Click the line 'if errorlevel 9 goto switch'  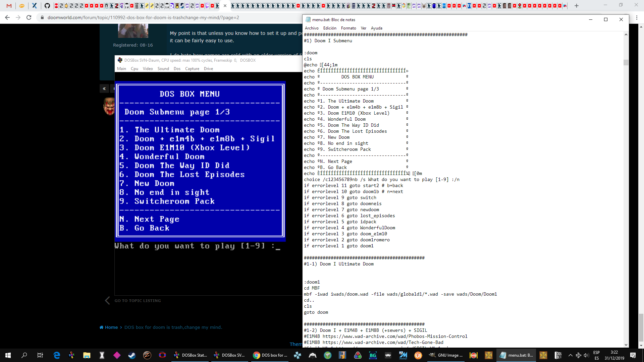[340, 198]
